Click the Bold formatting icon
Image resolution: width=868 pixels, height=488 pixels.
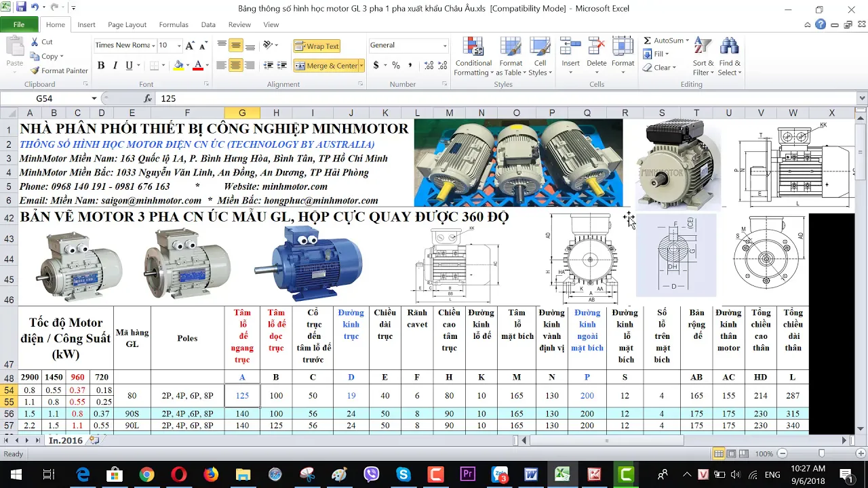click(x=101, y=66)
